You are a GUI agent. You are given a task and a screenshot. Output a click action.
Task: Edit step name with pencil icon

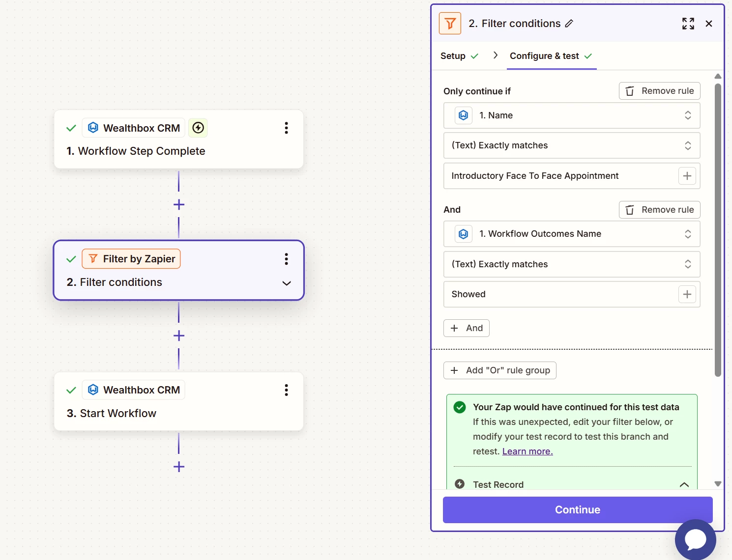pyautogui.click(x=569, y=24)
